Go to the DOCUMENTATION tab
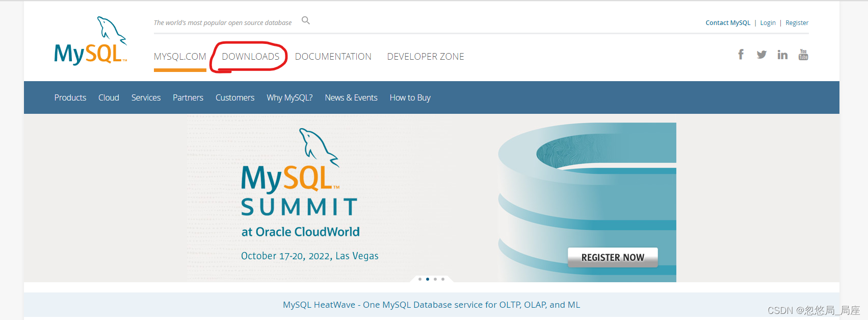Image resolution: width=868 pixels, height=320 pixels. point(333,57)
